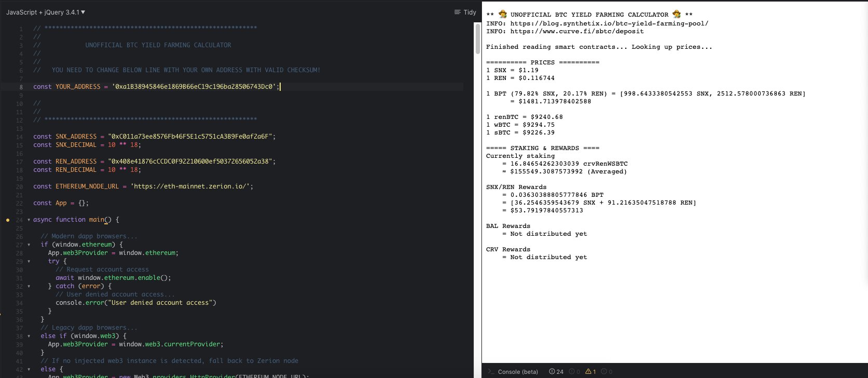Click the SNX_DECIMAL declaration on line 15

87,145
